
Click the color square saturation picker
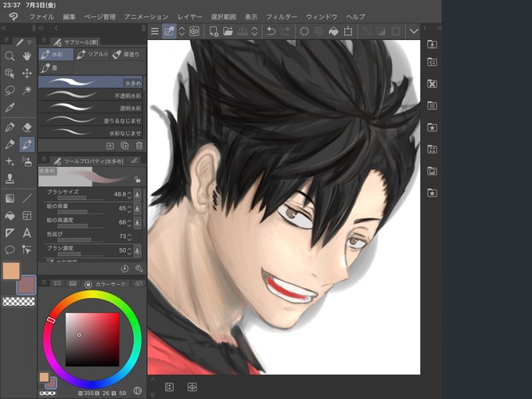[x=92, y=340]
